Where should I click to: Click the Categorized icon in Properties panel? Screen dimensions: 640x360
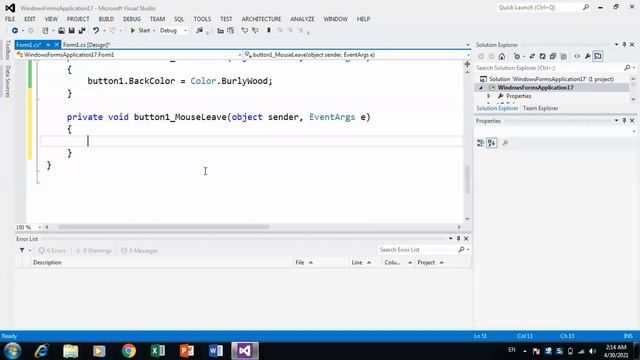[x=480, y=143]
